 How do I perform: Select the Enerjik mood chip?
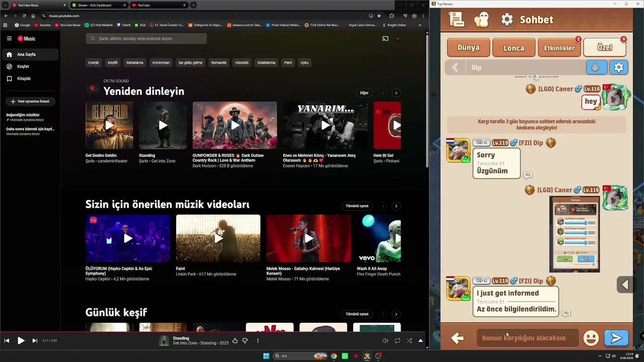(x=94, y=63)
